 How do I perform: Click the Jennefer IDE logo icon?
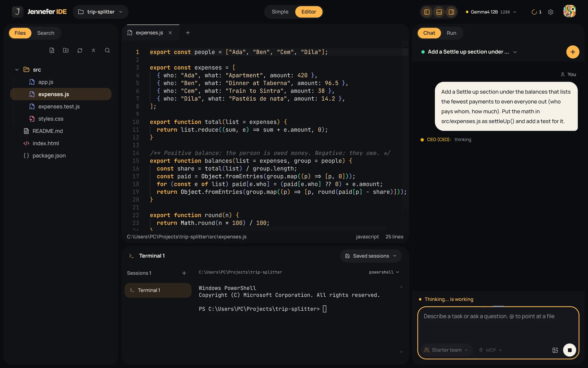[x=18, y=12]
